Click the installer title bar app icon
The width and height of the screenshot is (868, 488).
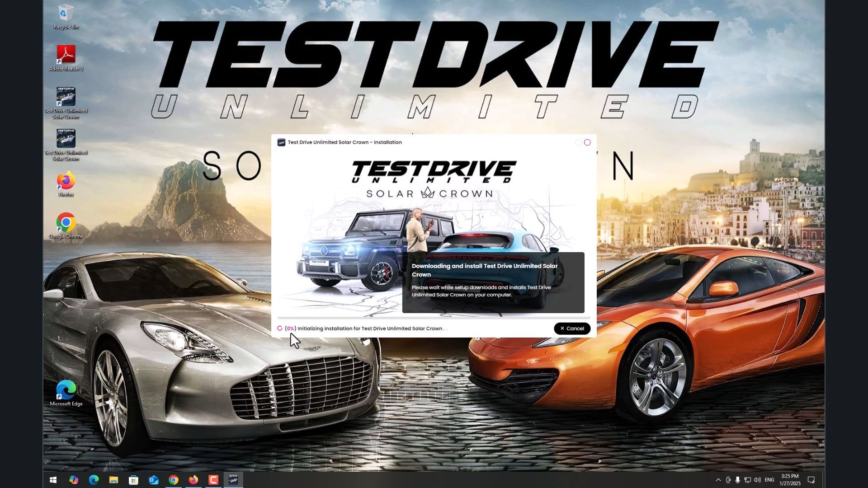coord(281,142)
